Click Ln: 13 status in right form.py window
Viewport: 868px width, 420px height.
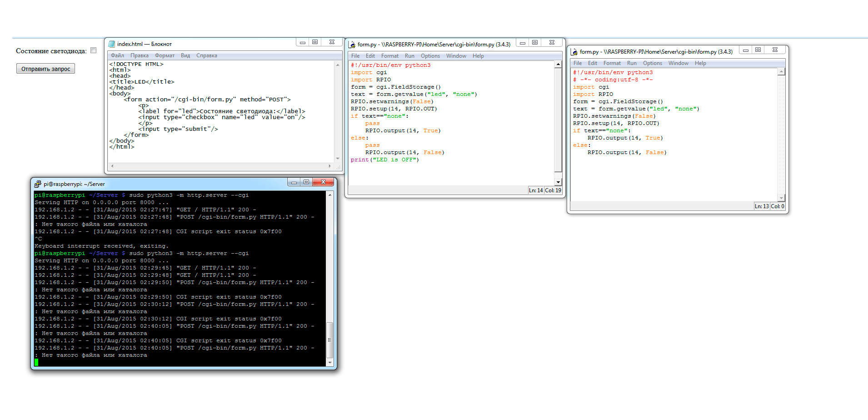(x=762, y=206)
